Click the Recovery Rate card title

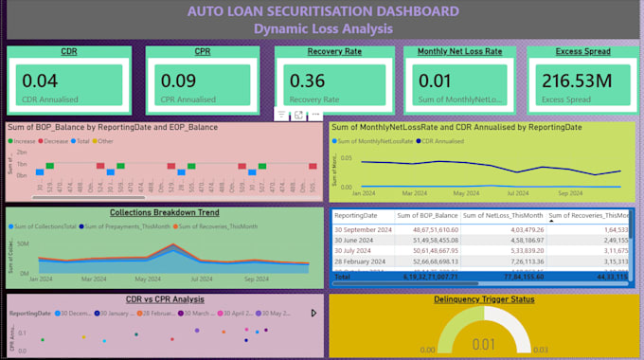334,51
